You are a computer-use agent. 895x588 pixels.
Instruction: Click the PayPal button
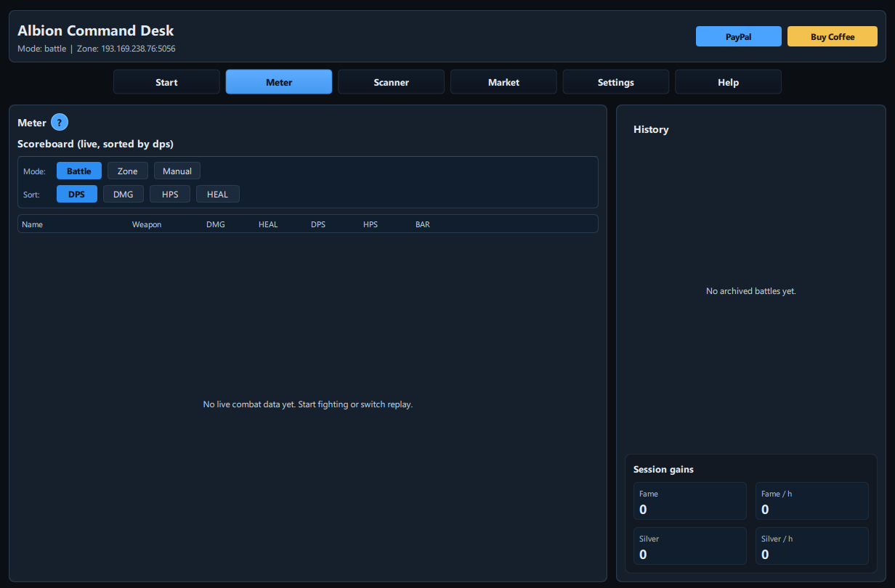[x=738, y=36]
